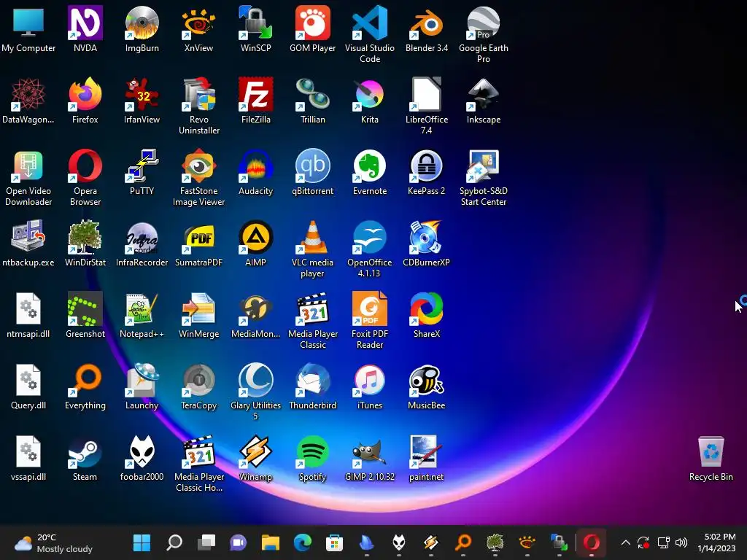Select the Google Earth Pro icon
Viewport: 747px width, 560px height.
pos(484,23)
